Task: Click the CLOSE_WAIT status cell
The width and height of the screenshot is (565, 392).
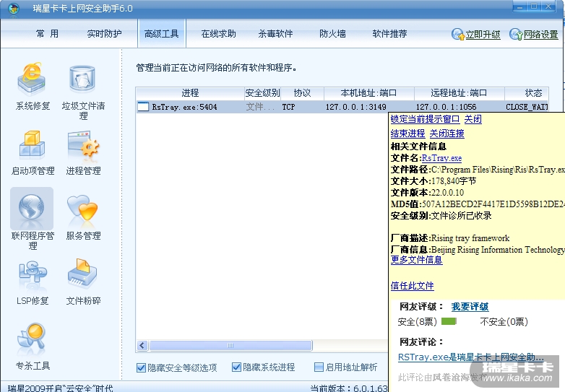Action: pos(527,107)
